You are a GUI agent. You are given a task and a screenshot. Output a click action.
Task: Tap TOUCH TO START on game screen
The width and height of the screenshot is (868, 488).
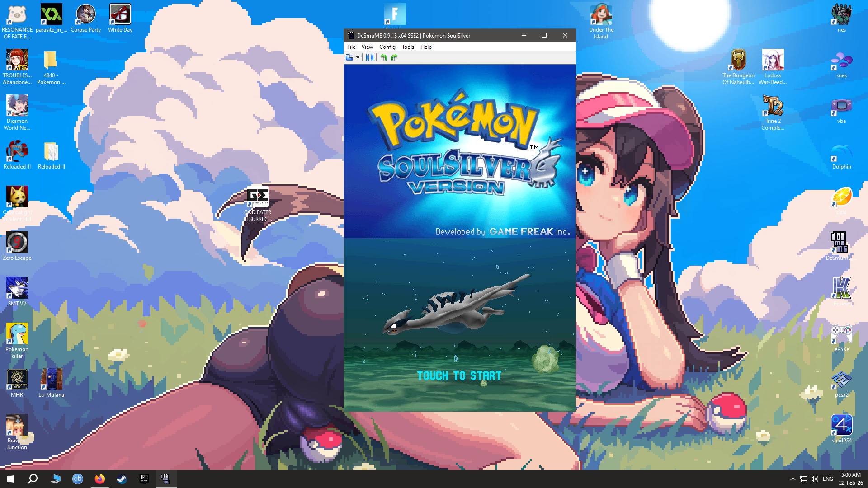pos(459,376)
